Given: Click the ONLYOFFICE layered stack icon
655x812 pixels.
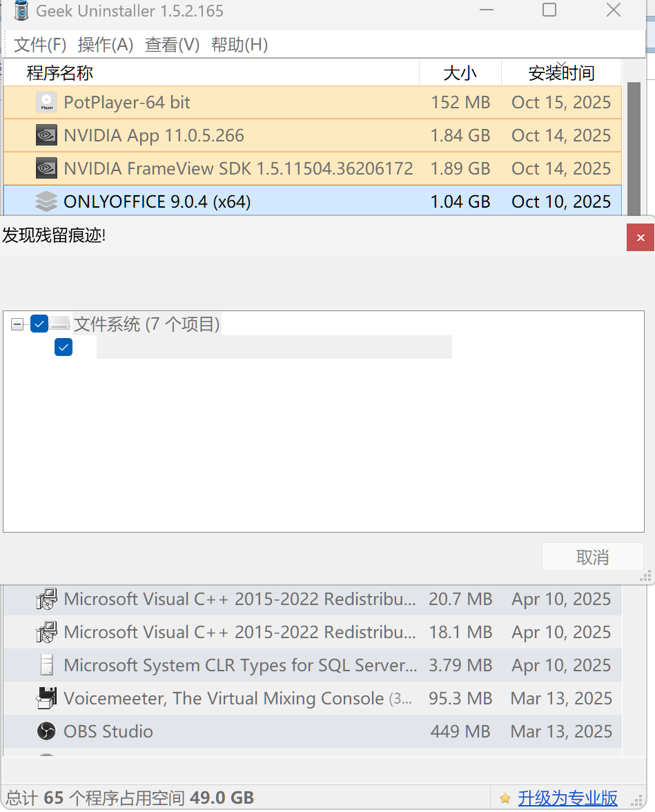Looking at the screenshot, I should coord(46,202).
